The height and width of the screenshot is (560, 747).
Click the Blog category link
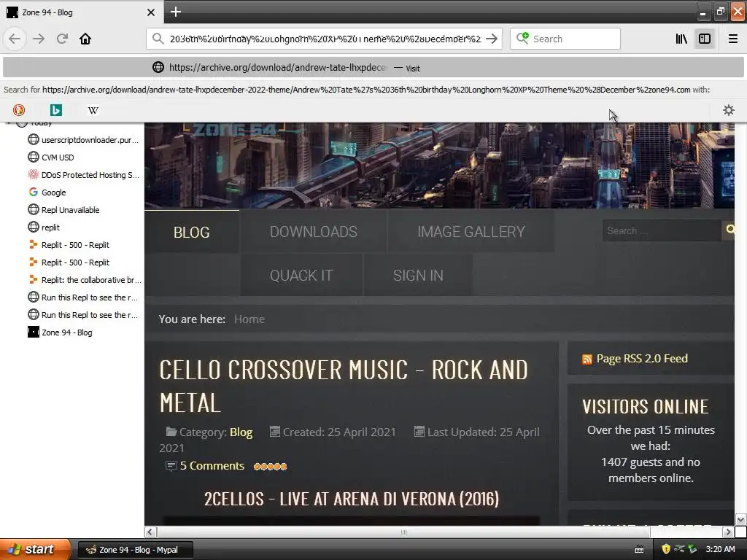[x=241, y=432]
